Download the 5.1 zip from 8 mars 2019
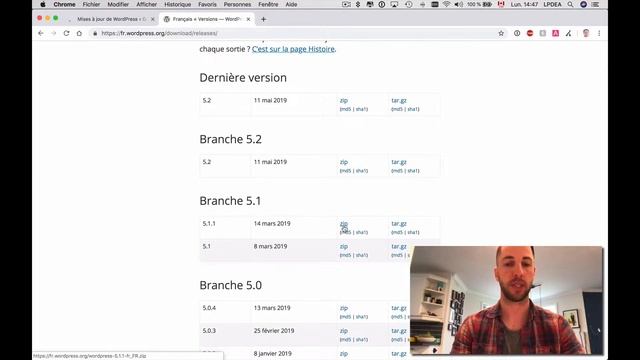 pyautogui.click(x=344, y=247)
